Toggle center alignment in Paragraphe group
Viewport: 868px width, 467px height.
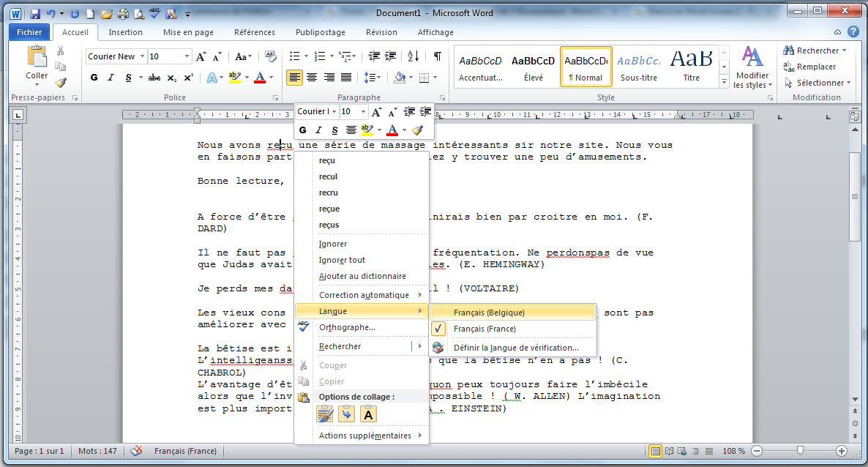tap(312, 78)
